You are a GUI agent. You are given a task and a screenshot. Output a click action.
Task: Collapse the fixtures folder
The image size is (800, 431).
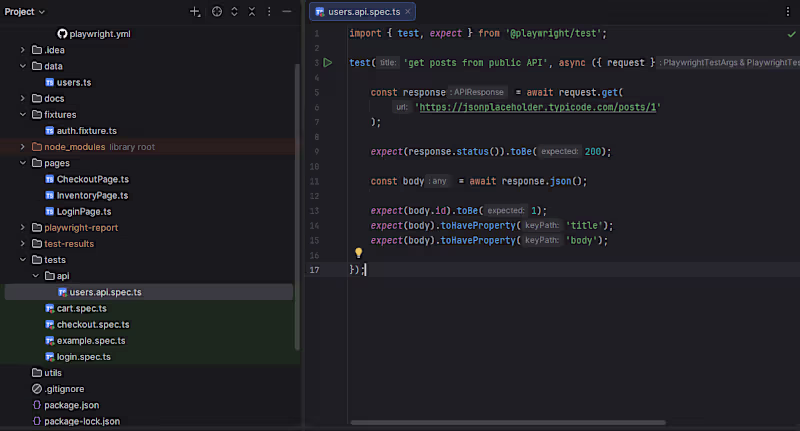pos(22,115)
